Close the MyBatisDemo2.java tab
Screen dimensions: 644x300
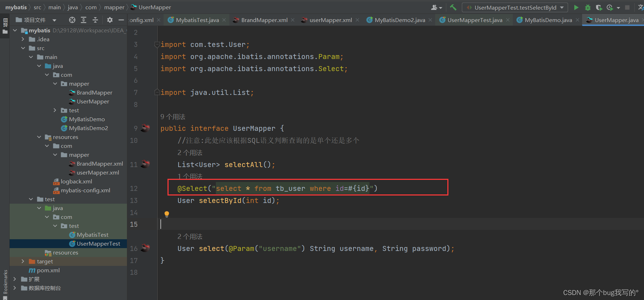point(430,20)
